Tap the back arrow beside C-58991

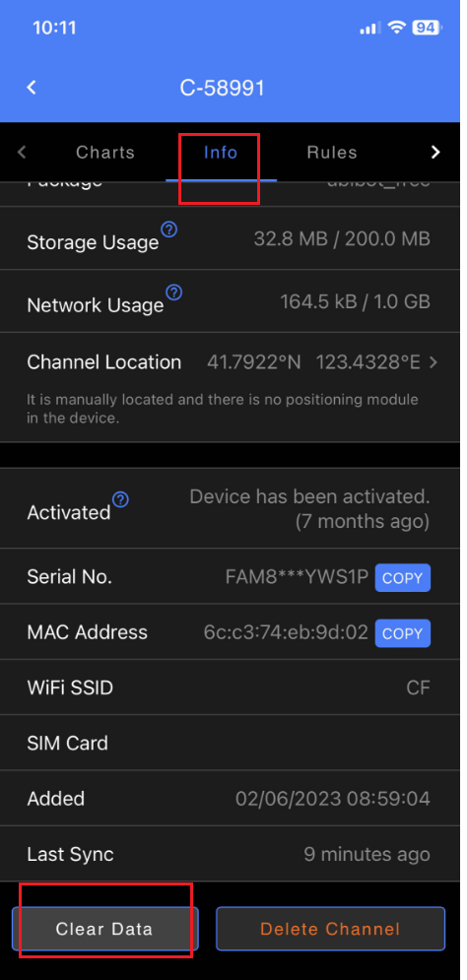pos(32,88)
